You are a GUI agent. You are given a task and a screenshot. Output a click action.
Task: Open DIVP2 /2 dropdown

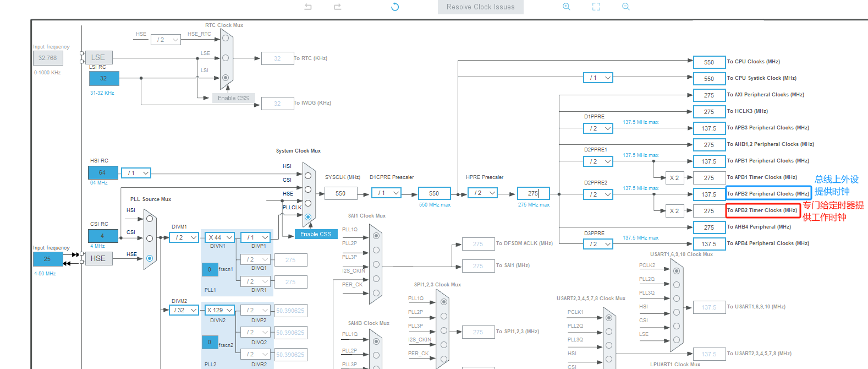[256, 310]
